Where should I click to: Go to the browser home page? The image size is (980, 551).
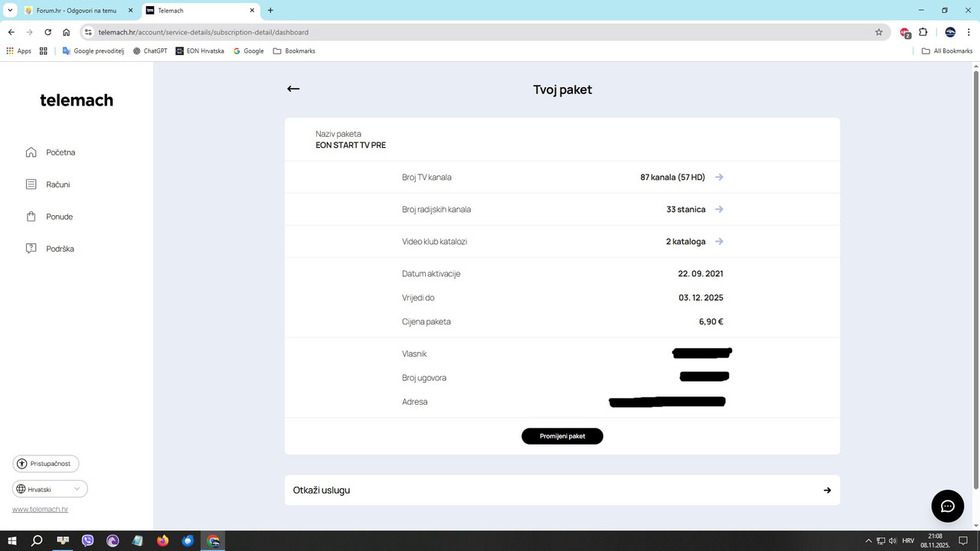click(67, 32)
